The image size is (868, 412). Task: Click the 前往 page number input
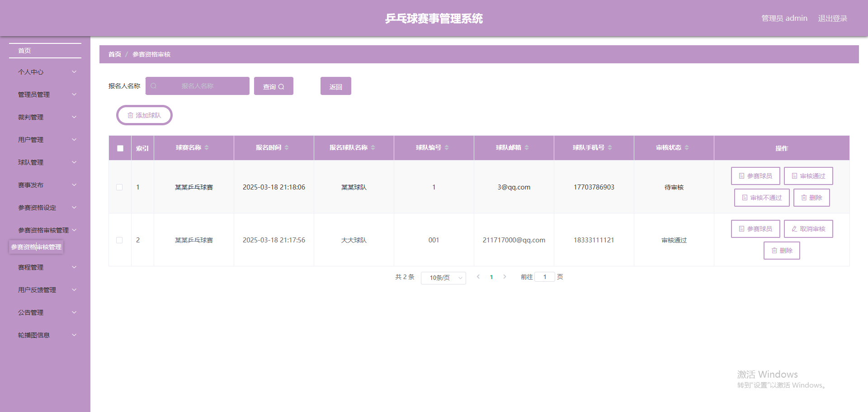[545, 277]
